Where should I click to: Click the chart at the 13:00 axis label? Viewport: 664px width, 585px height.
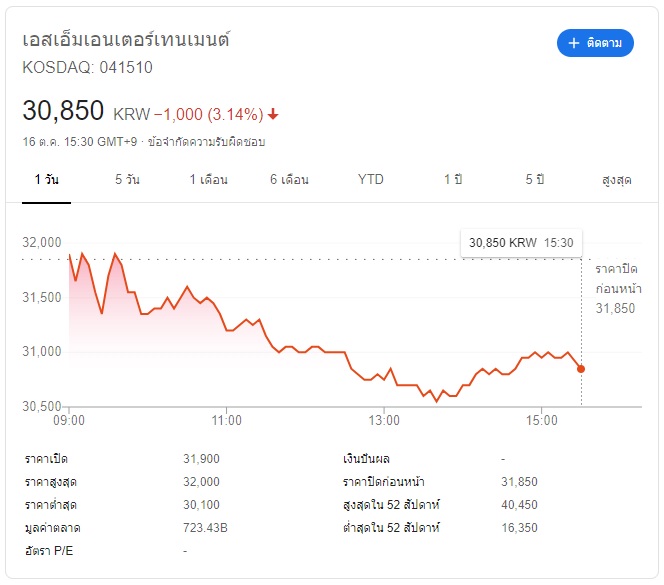(x=384, y=420)
